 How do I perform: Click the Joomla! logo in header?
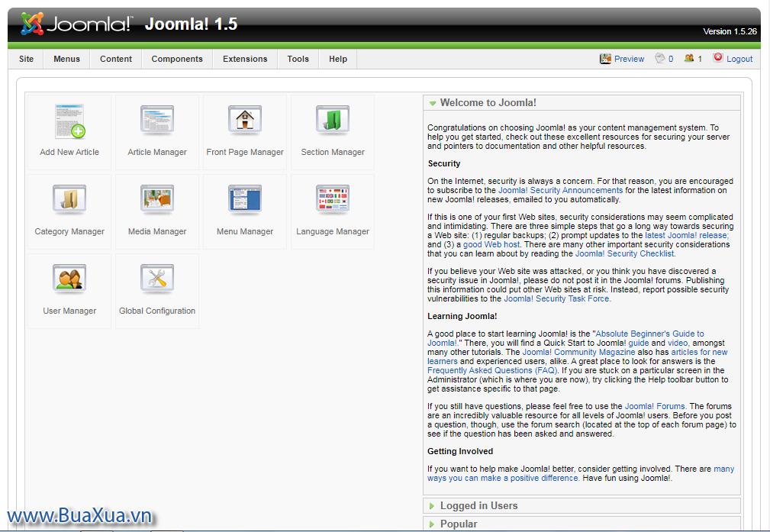[76, 24]
